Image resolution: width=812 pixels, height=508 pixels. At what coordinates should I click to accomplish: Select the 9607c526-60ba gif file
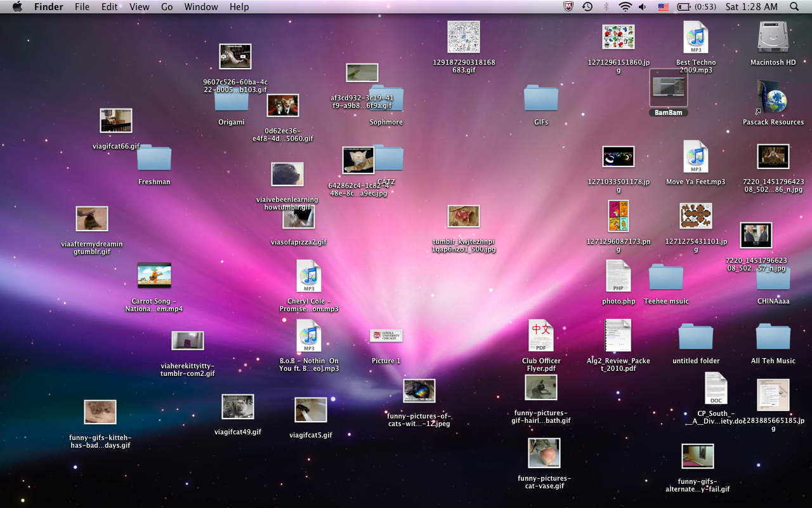pos(235,57)
